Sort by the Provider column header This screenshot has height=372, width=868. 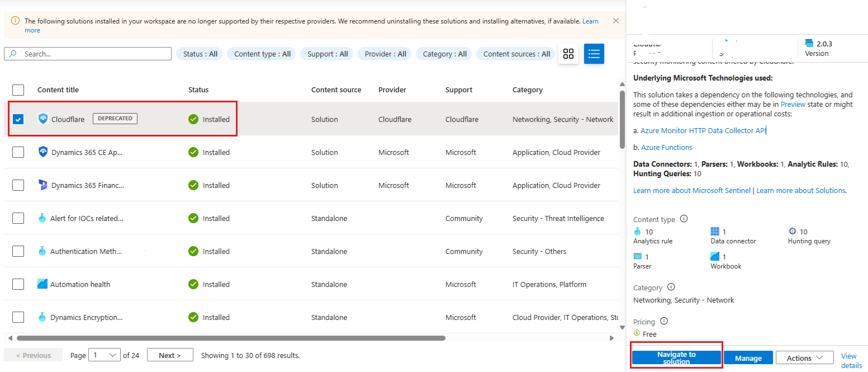tap(392, 90)
